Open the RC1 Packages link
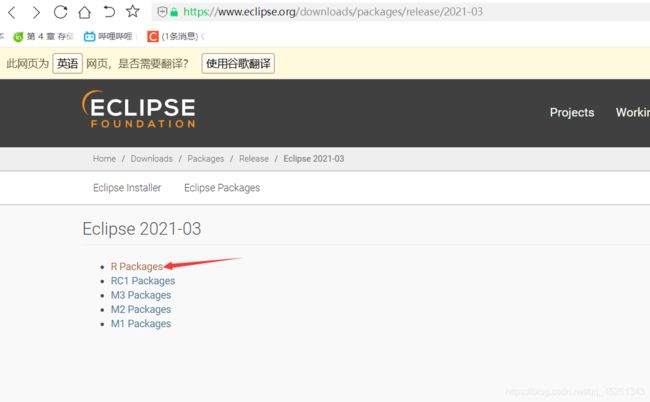Image resolution: width=650 pixels, height=402 pixels. [143, 281]
